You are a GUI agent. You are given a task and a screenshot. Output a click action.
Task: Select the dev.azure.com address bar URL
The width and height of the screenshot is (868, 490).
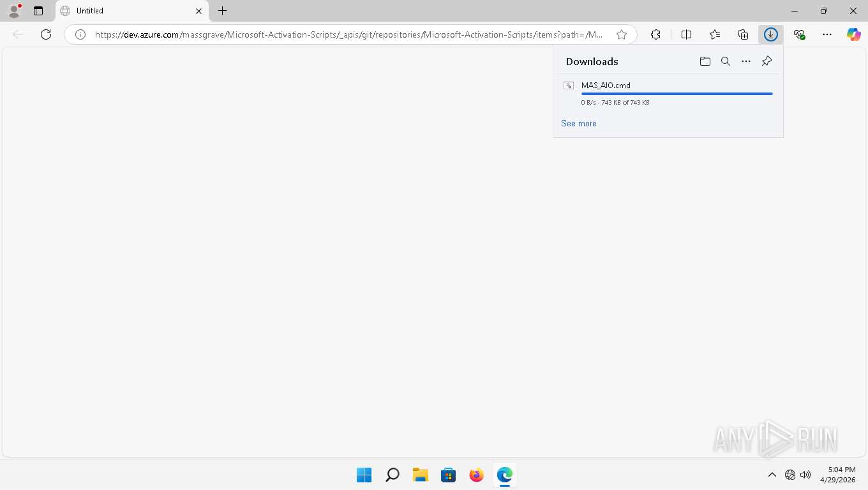coord(348,34)
